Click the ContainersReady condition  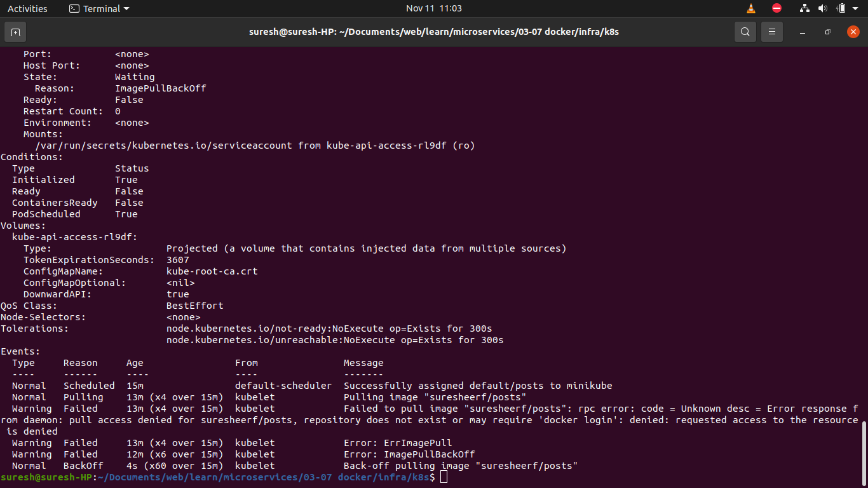pos(55,203)
